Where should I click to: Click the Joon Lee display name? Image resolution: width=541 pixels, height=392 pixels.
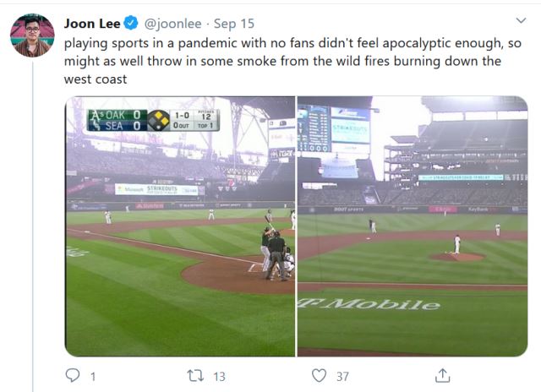pos(92,24)
